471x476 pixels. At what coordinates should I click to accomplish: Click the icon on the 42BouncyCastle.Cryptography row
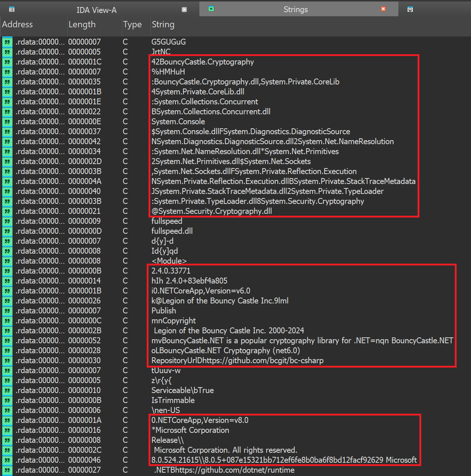click(x=7, y=62)
